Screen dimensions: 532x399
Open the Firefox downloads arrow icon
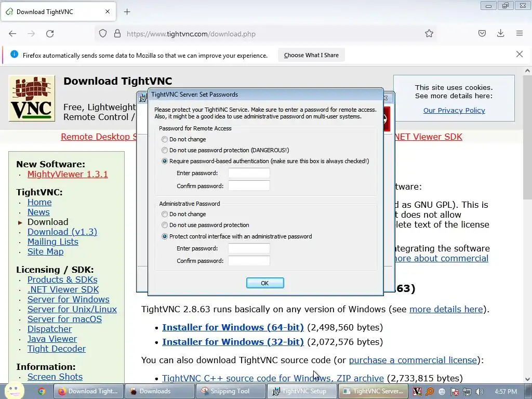pos(500,33)
